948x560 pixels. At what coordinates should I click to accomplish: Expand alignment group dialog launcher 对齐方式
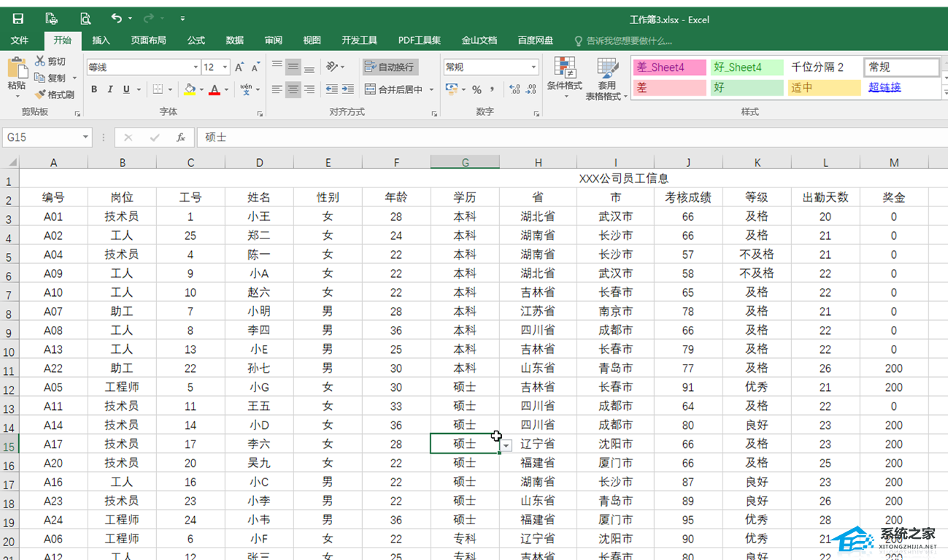click(x=434, y=114)
